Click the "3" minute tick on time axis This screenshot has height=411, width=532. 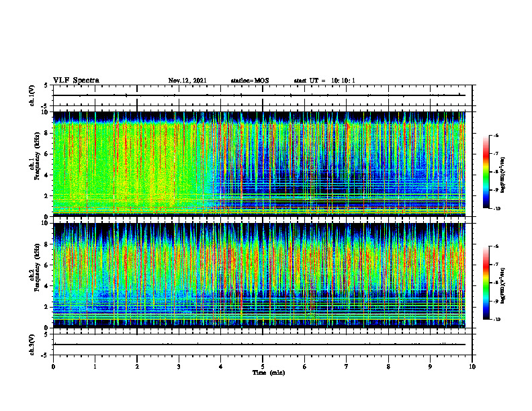click(x=179, y=367)
